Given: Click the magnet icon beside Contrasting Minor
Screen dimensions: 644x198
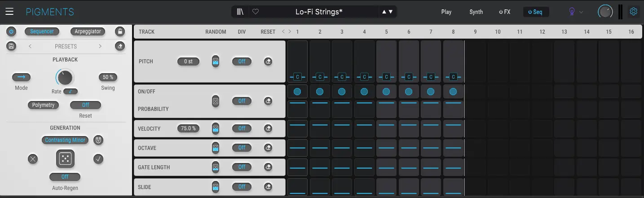Looking at the screenshot, I should tap(98, 140).
